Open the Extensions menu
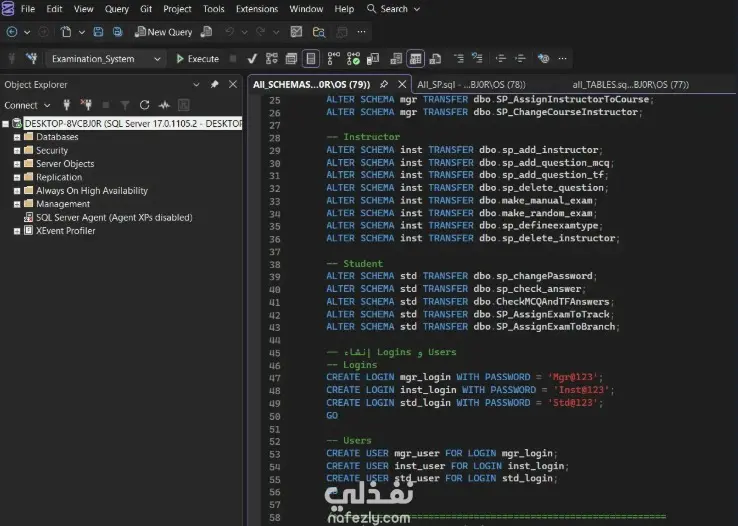This screenshot has width=738, height=526. coord(257,9)
